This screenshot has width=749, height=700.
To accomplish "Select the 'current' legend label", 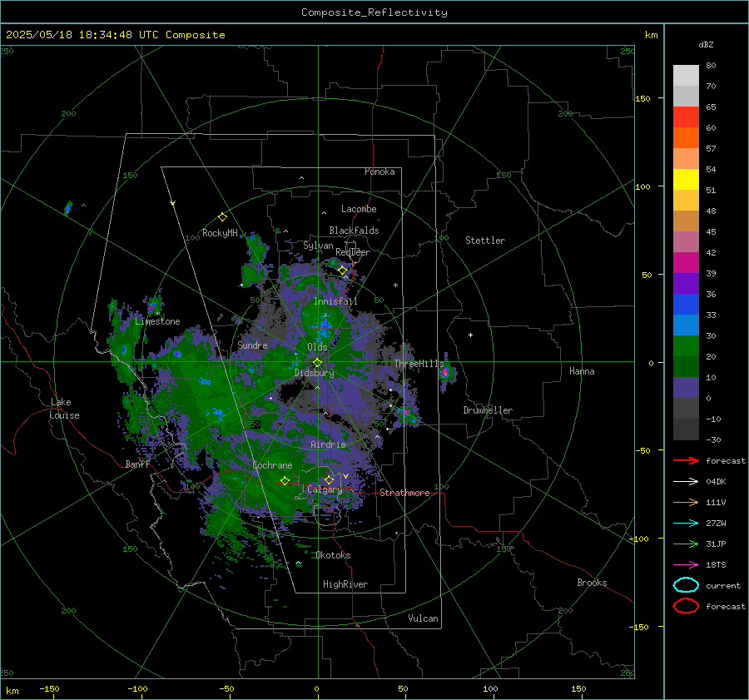I will (723, 585).
